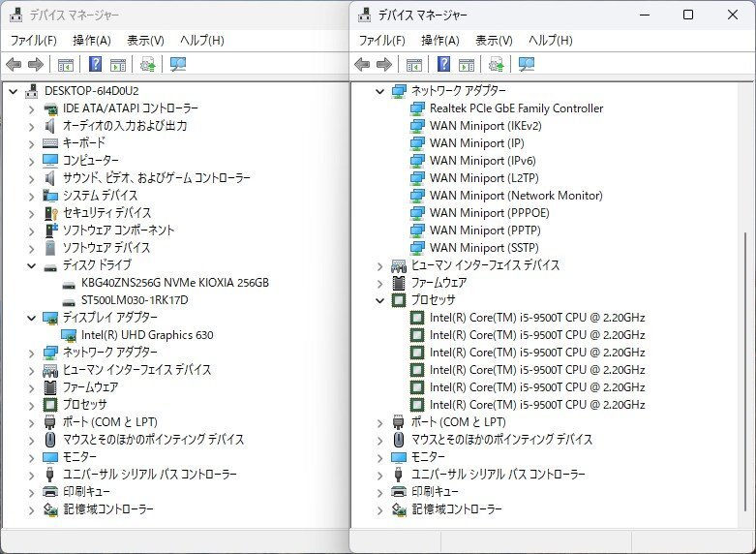Click Scan for hardware changes icon, right window
The image size is (756, 554).
pos(527,64)
